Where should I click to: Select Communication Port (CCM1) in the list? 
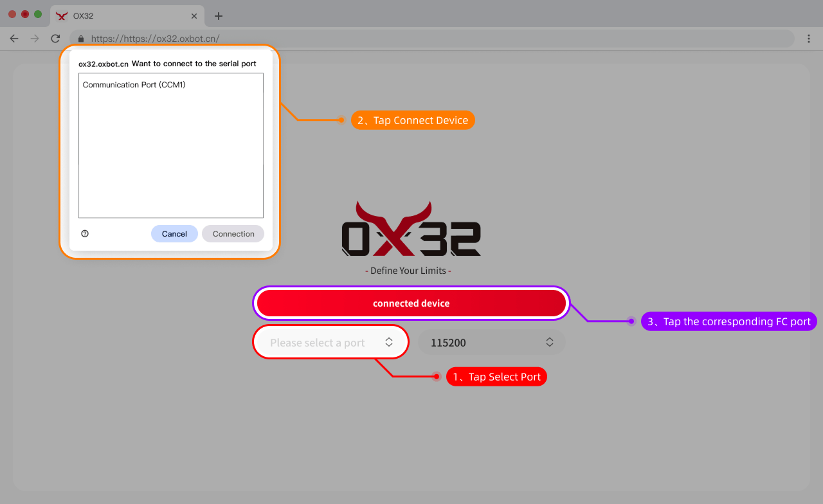tap(134, 85)
